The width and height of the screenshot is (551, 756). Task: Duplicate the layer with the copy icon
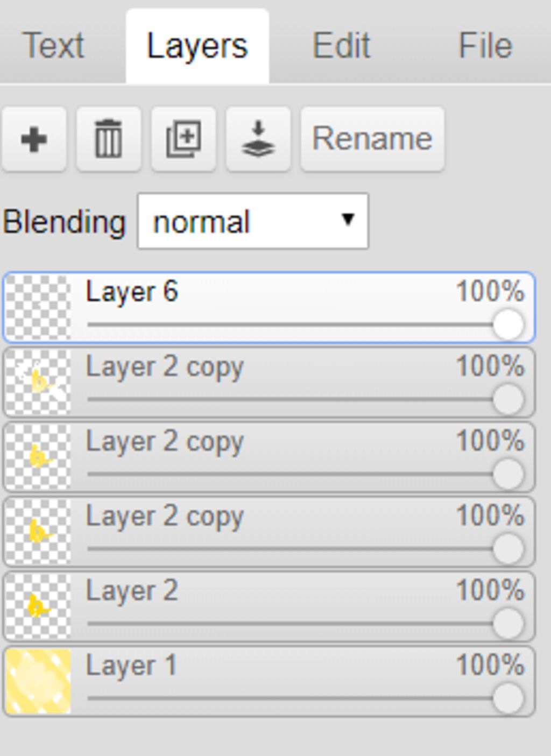(183, 139)
